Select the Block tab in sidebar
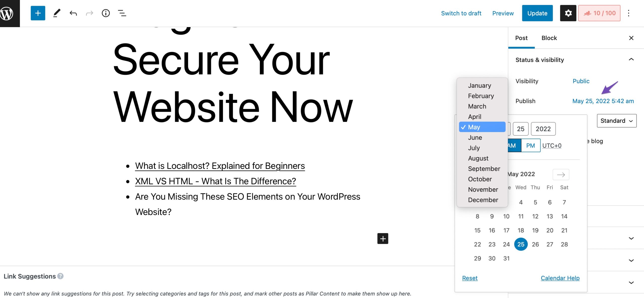The width and height of the screenshot is (644, 298). [x=549, y=37]
